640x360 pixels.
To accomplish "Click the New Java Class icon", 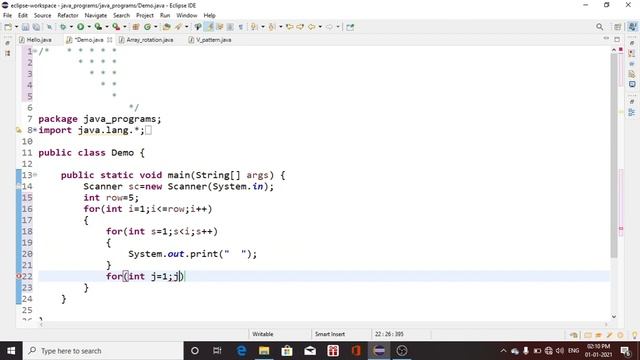I will pos(147,27).
